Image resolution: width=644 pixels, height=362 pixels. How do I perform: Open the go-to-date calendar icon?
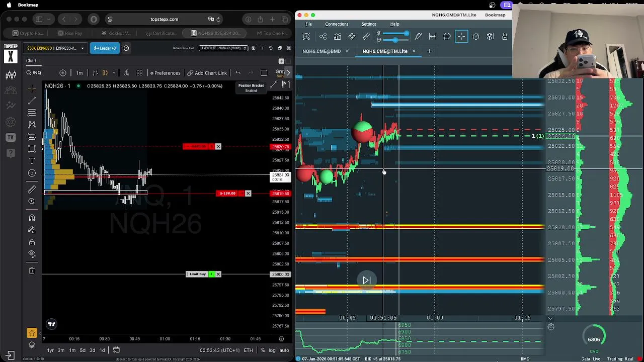pyautogui.click(x=116, y=350)
